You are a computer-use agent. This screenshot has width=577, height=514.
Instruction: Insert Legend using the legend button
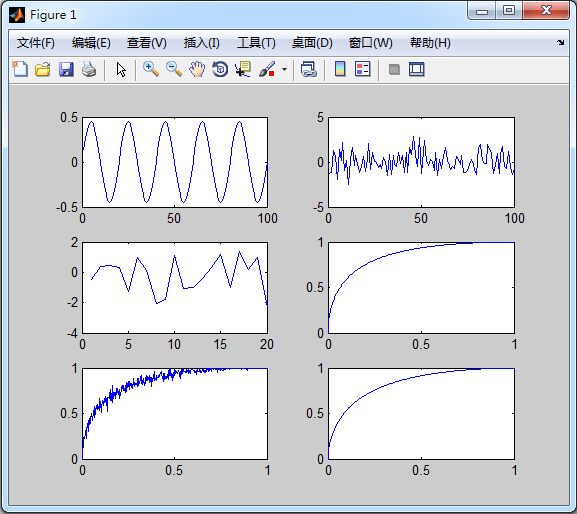click(363, 69)
